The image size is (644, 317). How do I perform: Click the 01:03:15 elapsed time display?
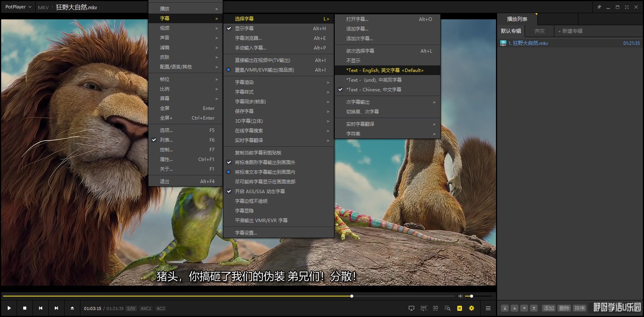[x=93, y=308]
